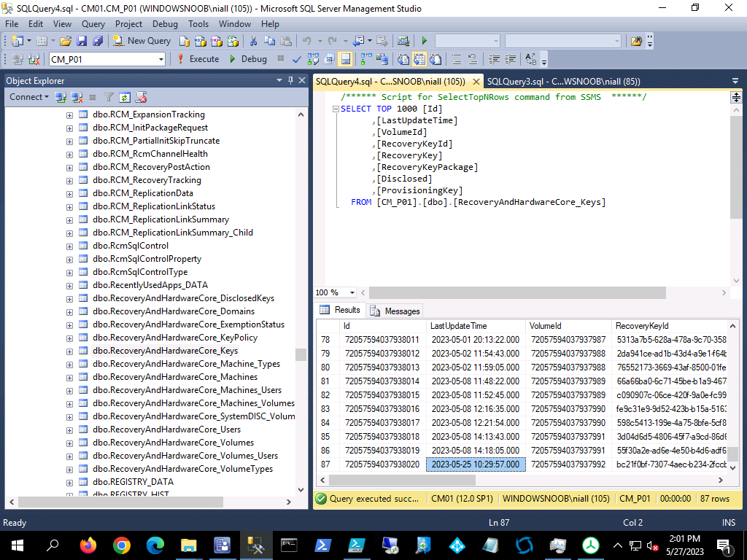This screenshot has width=747, height=560.
Task: Expand dbo.RecoveryAndHardwareCore_Keys node
Action: coord(69,351)
